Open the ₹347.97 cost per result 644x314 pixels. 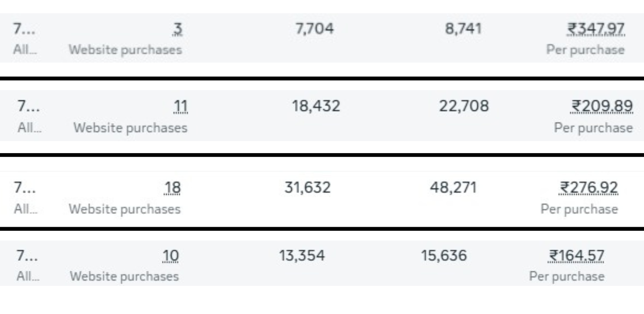(x=596, y=29)
